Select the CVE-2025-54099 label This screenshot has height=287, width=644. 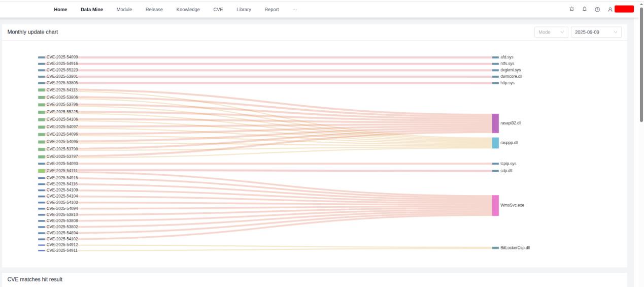point(62,57)
